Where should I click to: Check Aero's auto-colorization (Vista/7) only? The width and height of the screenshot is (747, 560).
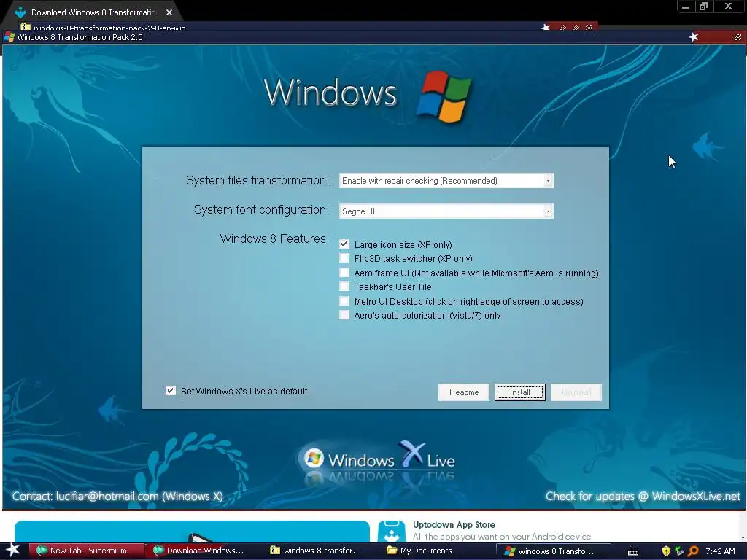point(344,315)
